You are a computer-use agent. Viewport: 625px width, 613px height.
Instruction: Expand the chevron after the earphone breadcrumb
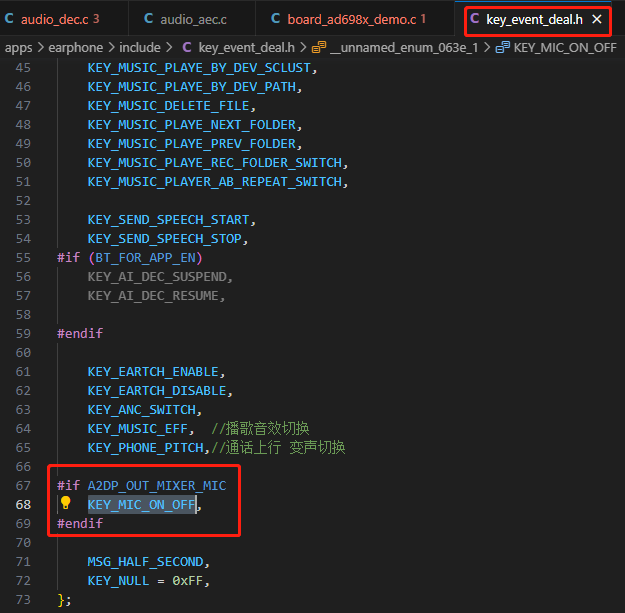[x=112, y=48]
